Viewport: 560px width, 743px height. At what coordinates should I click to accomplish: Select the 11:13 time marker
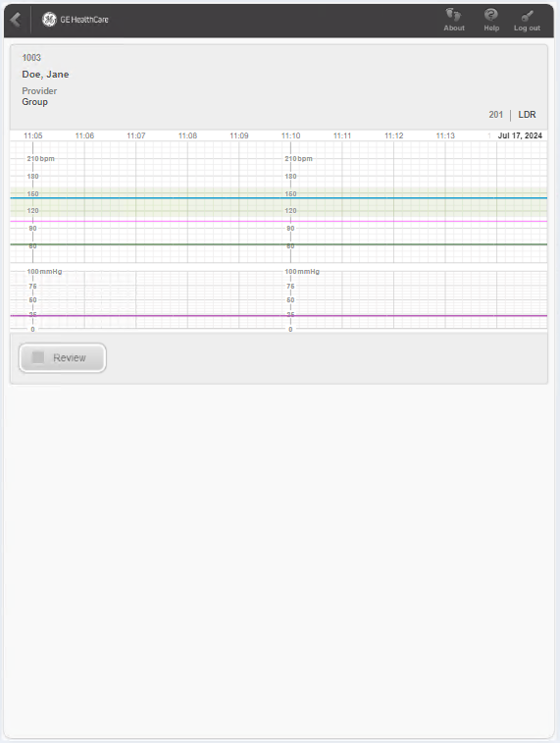point(445,135)
